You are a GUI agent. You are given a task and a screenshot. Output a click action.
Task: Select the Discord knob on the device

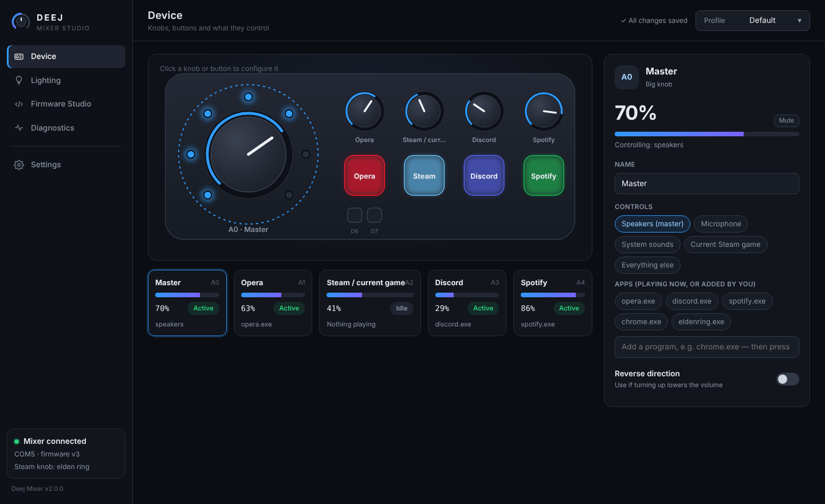484,111
